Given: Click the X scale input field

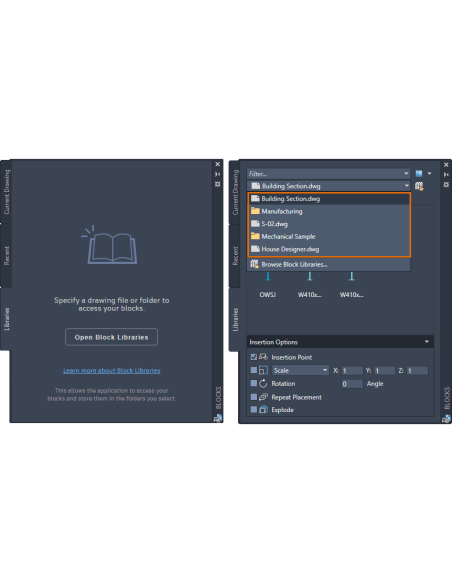Looking at the screenshot, I should [353, 371].
